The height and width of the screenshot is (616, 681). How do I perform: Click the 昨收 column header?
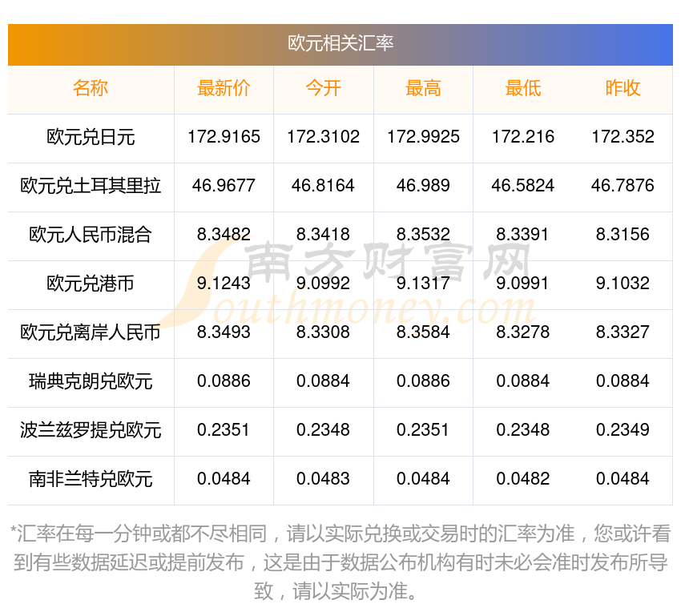pos(623,88)
